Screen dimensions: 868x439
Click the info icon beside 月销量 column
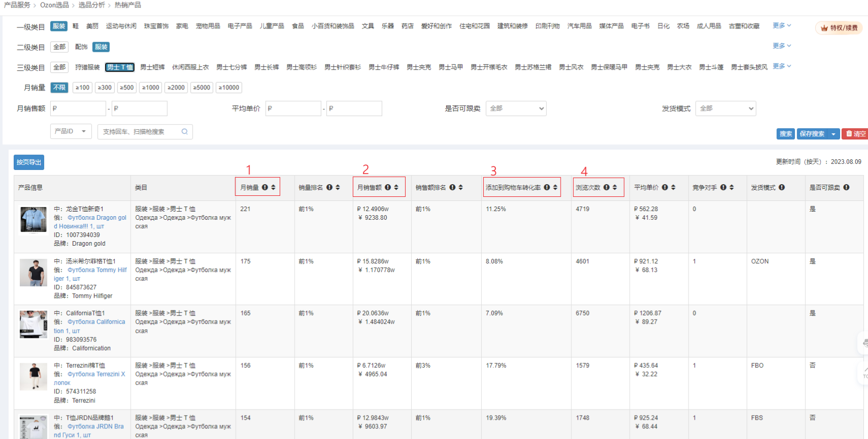[265, 187]
